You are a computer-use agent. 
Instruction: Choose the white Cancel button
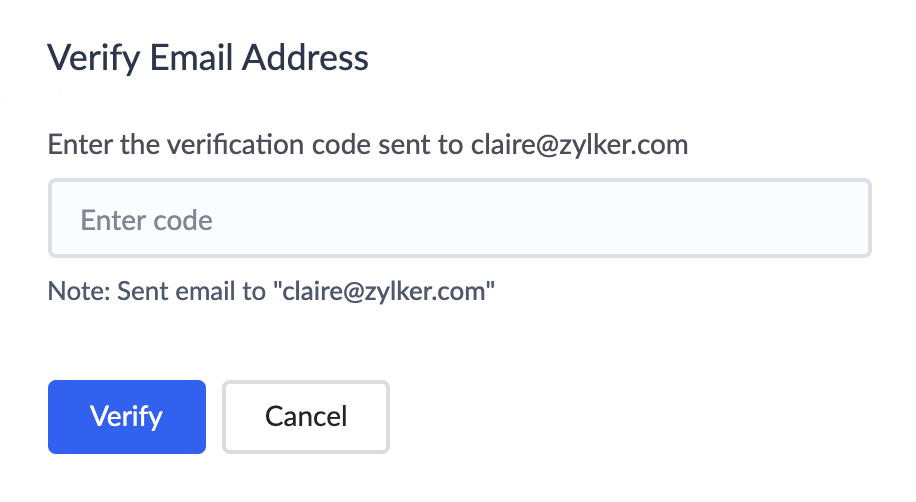tap(306, 417)
